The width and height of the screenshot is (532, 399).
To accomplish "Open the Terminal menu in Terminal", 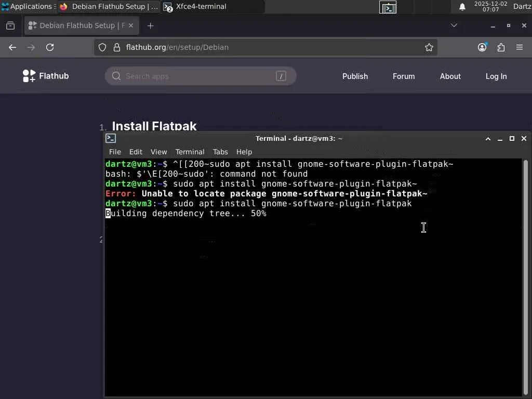I will pos(190,152).
